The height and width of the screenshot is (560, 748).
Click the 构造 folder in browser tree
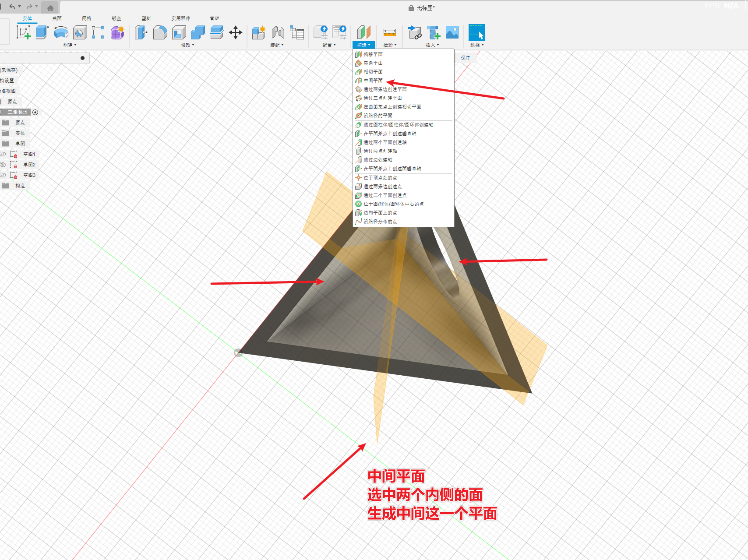20,186
